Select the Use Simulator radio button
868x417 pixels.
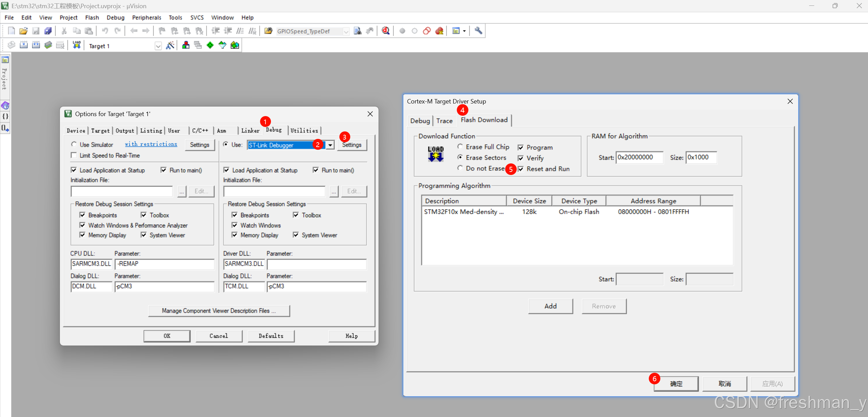click(74, 144)
